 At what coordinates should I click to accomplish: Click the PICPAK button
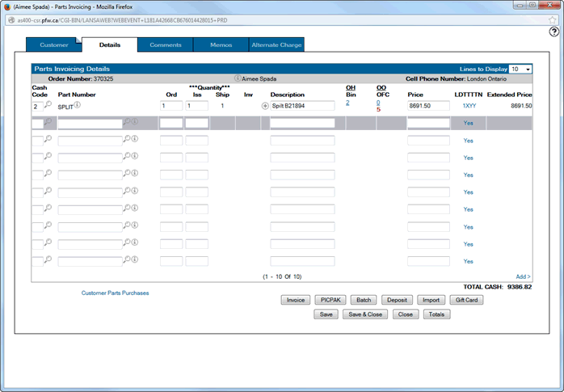(x=330, y=300)
